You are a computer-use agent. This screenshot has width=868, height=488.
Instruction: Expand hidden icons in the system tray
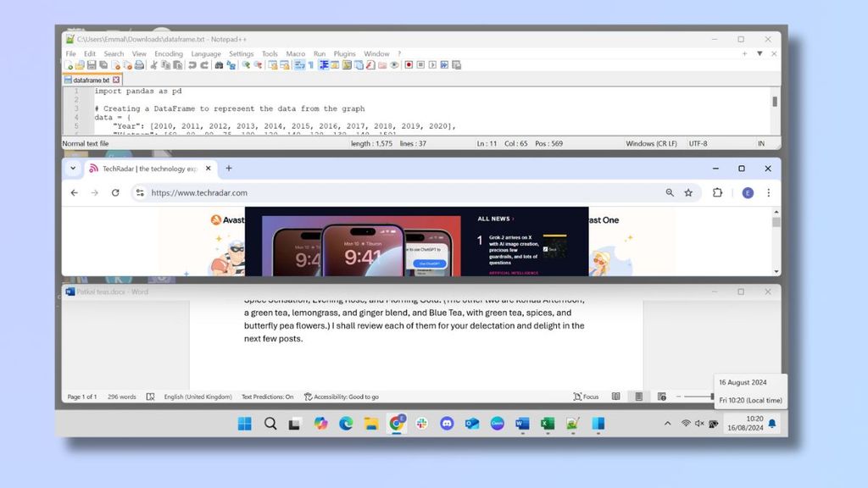[x=668, y=424]
